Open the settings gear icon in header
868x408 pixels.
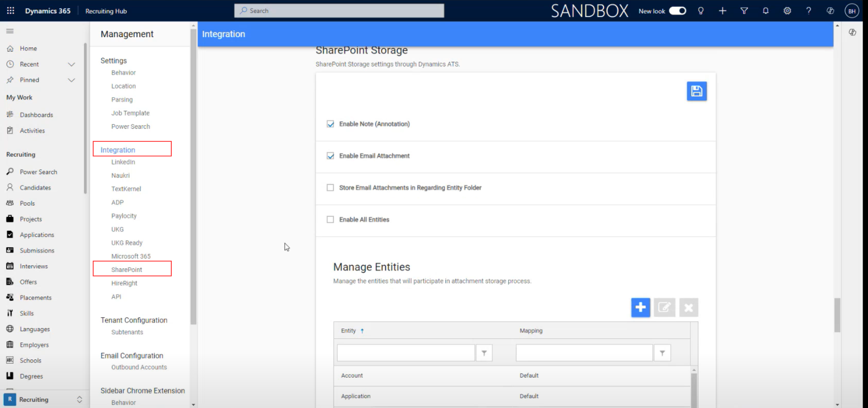[787, 11]
